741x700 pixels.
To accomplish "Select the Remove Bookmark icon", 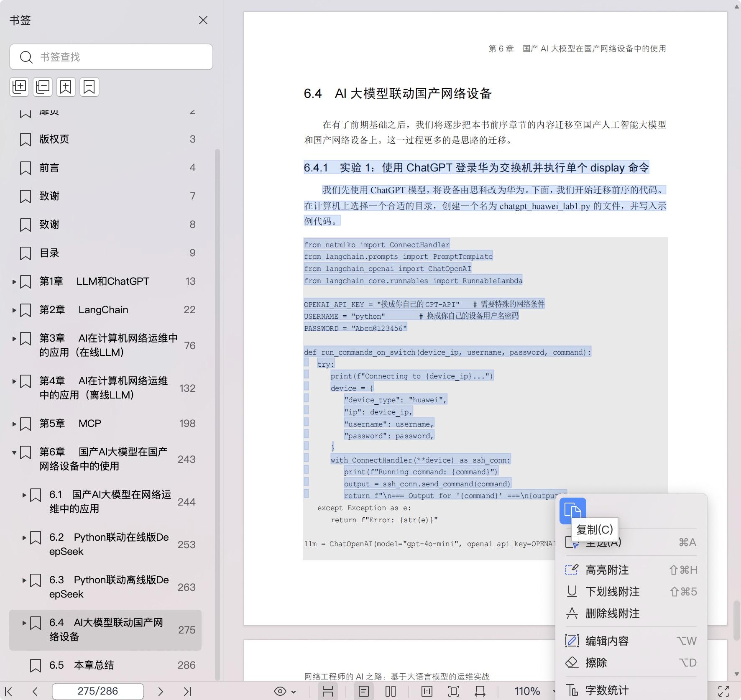I will tap(89, 87).
